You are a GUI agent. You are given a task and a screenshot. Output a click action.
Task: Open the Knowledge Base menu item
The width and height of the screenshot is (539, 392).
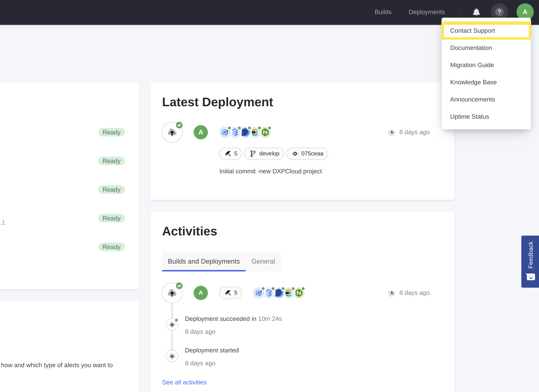(473, 82)
